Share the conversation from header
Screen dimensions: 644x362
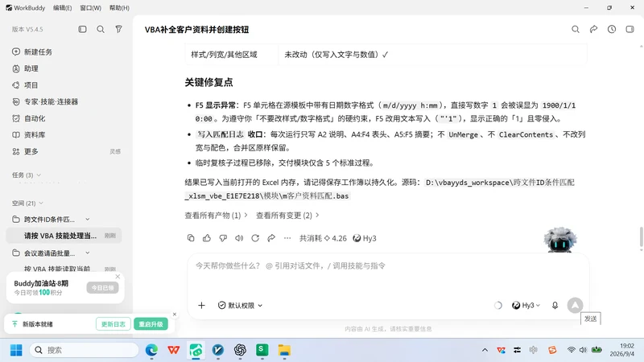coord(593,29)
